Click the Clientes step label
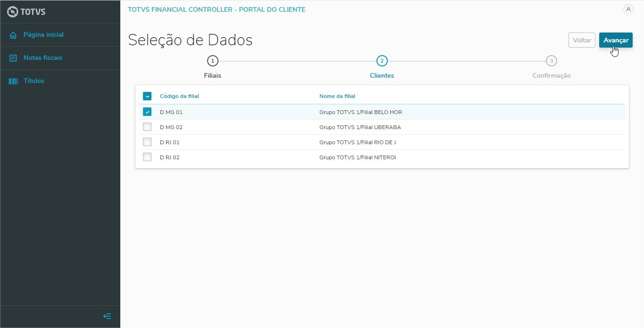The width and height of the screenshot is (644, 328). (382, 75)
